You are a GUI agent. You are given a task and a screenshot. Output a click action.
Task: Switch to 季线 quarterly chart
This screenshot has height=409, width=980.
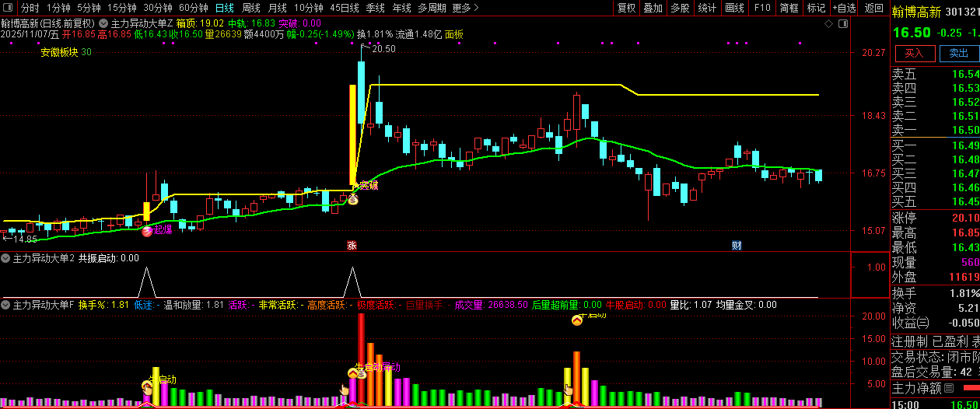point(376,8)
